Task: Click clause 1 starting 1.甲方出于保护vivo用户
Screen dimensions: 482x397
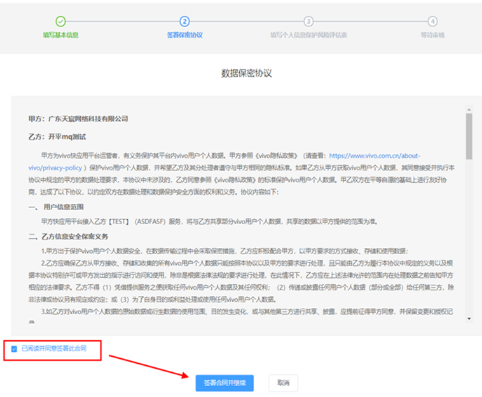Action: [x=225, y=251]
